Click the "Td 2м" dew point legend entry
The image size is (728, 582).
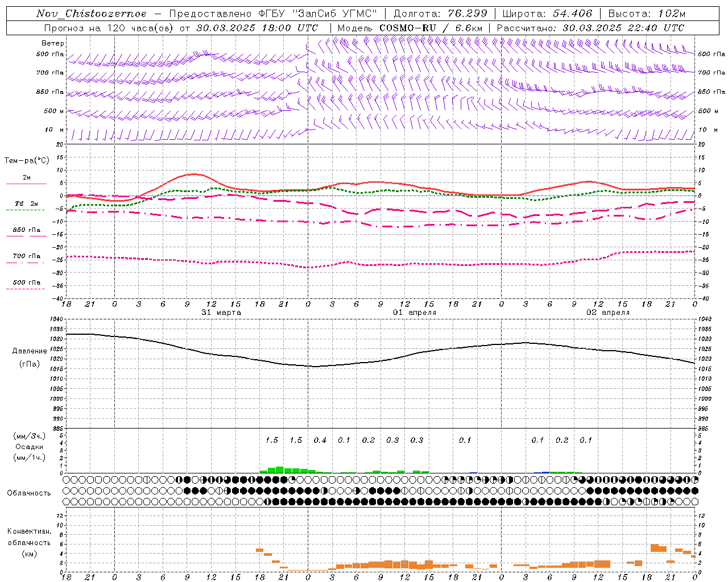tap(26, 203)
